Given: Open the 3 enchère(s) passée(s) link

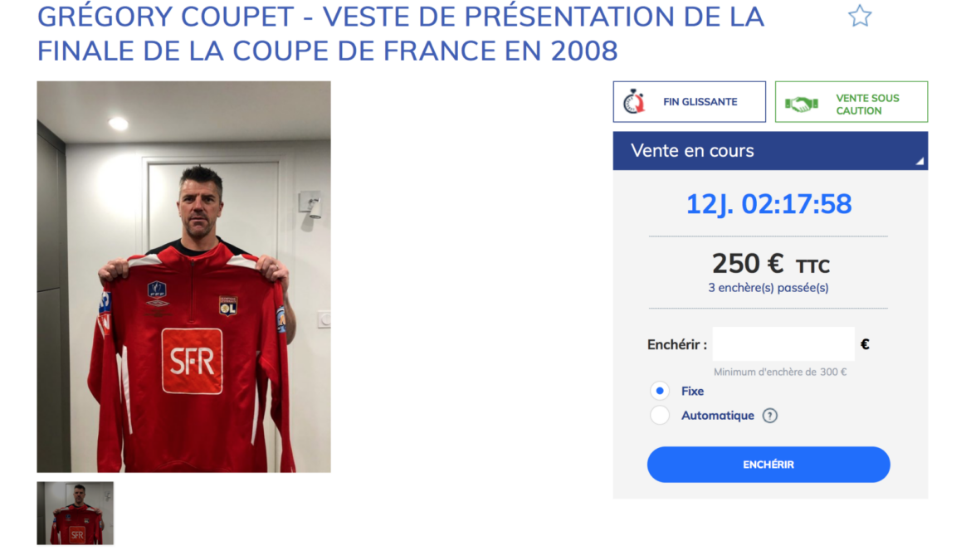Looking at the screenshot, I should [x=768, y=288].
